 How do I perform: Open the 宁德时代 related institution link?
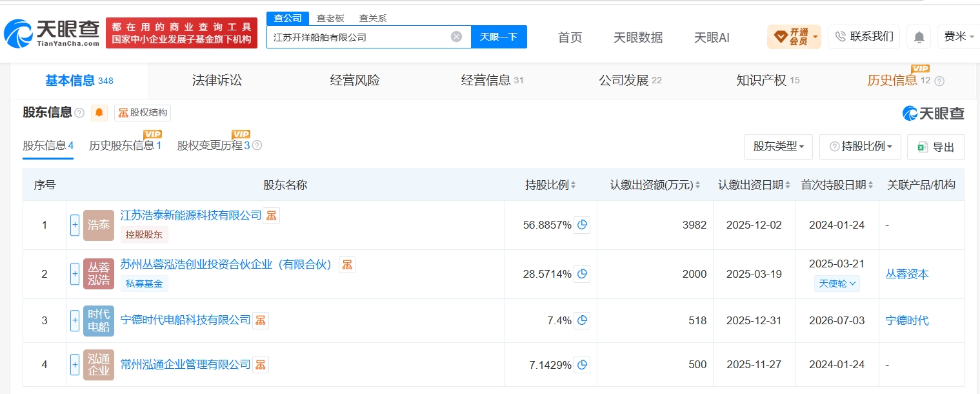907,320
